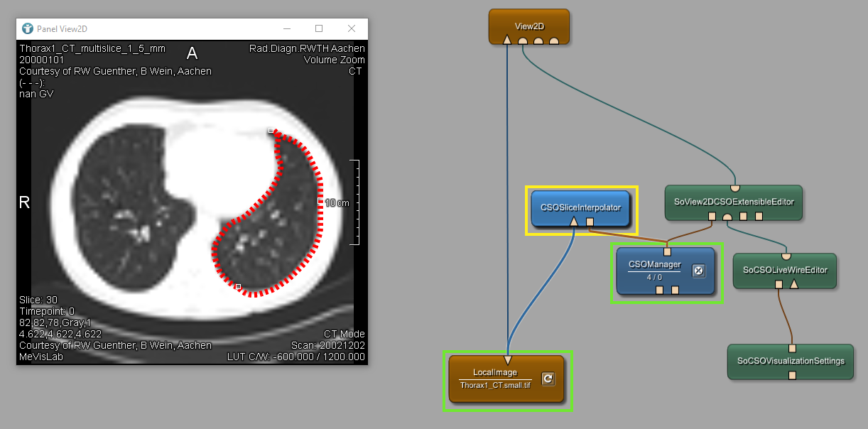Select the SoView2DCSOExtensibleEditor module
868x429 pixels.
pos(735,201)
